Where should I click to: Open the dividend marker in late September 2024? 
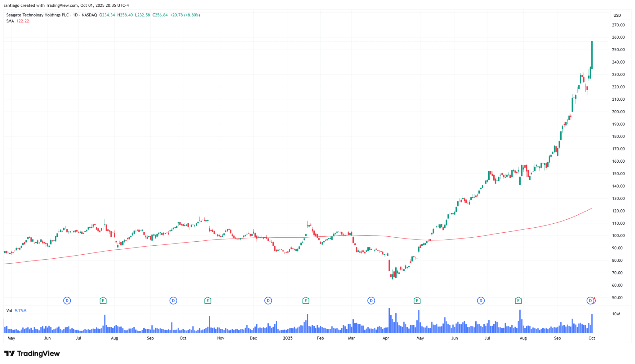coord(173,300)
